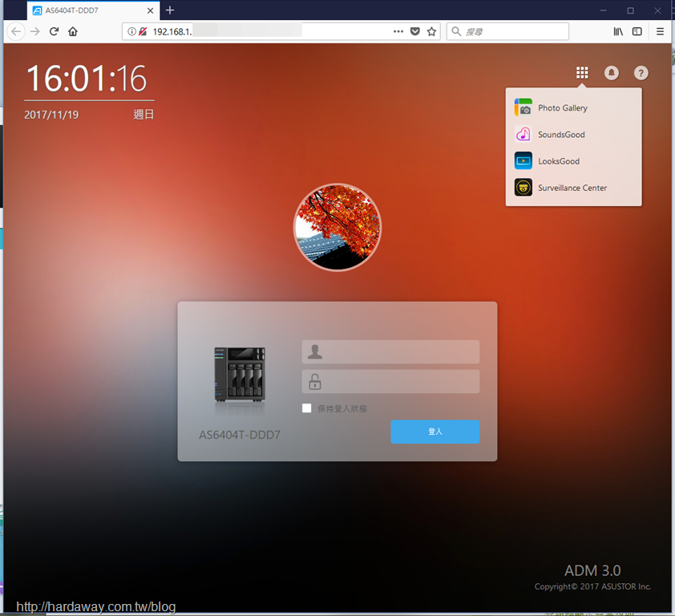Viewport: 675px width, 616px height.
Task: Go back with the browser back arrow
Action: 16,31
